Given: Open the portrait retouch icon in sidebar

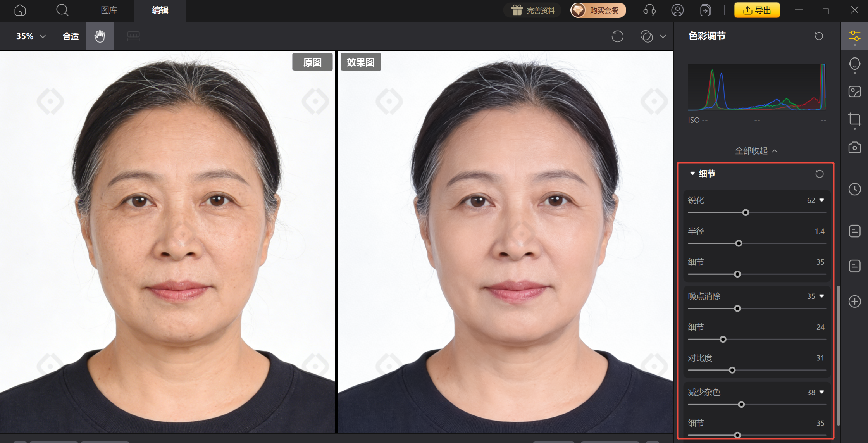Looking at the screenshot, I should click(x=854, y=64).
